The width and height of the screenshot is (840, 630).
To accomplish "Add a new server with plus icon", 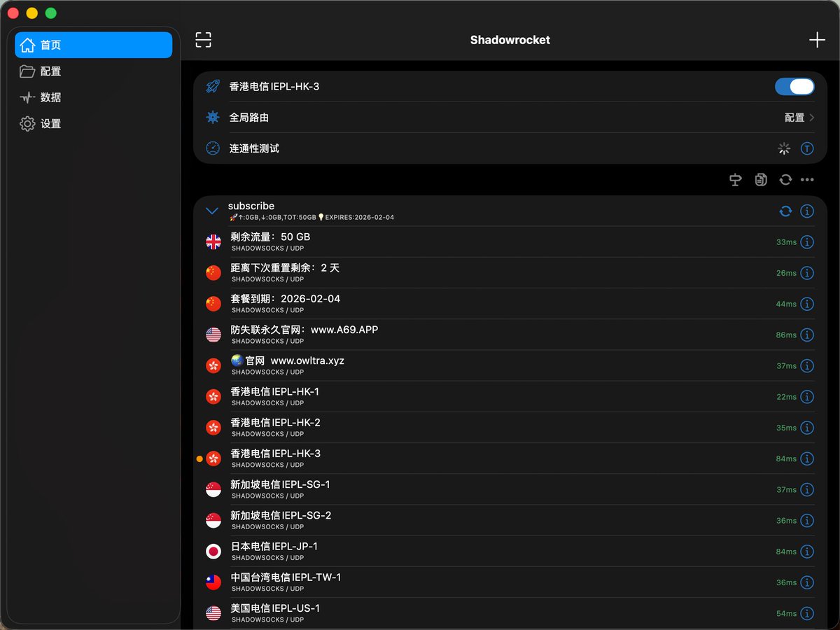I will click(817, 40).
